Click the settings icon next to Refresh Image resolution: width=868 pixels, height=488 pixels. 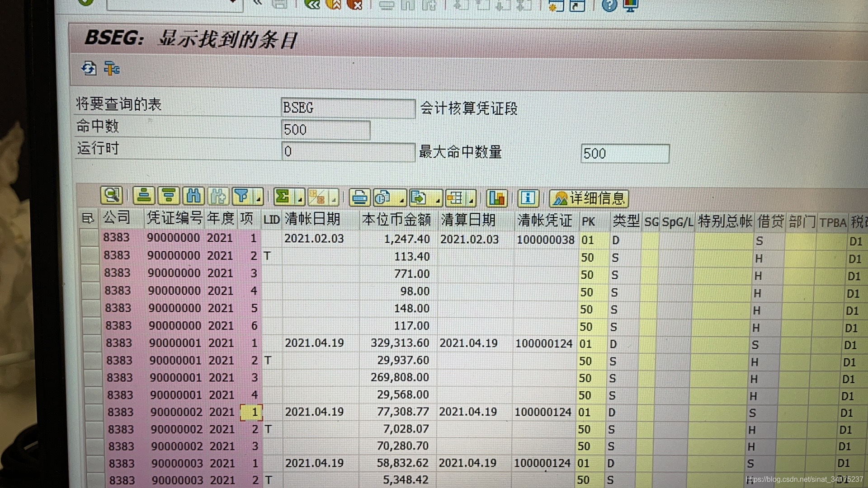click(111, 69)
